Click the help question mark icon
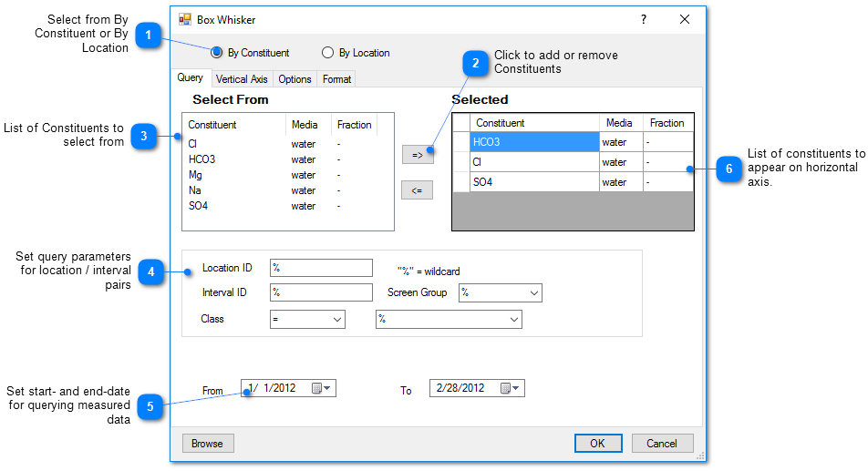 643,19
